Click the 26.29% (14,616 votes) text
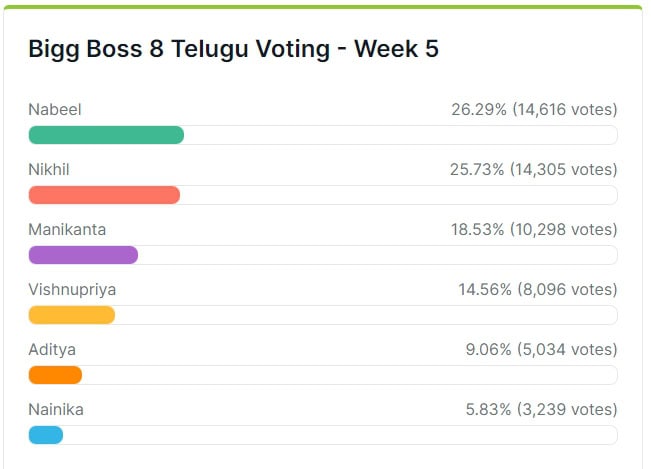This screenshot has height=469, width=651. click(x=534, y=110)
